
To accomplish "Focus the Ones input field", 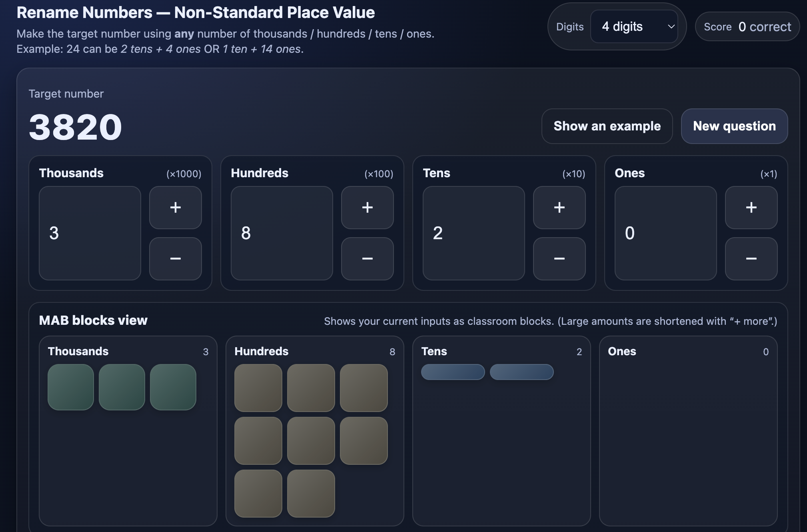I will 666,233.
